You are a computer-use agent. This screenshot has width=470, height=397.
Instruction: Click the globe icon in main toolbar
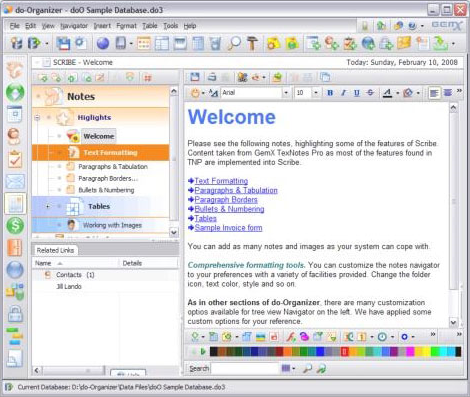point(103,43)
